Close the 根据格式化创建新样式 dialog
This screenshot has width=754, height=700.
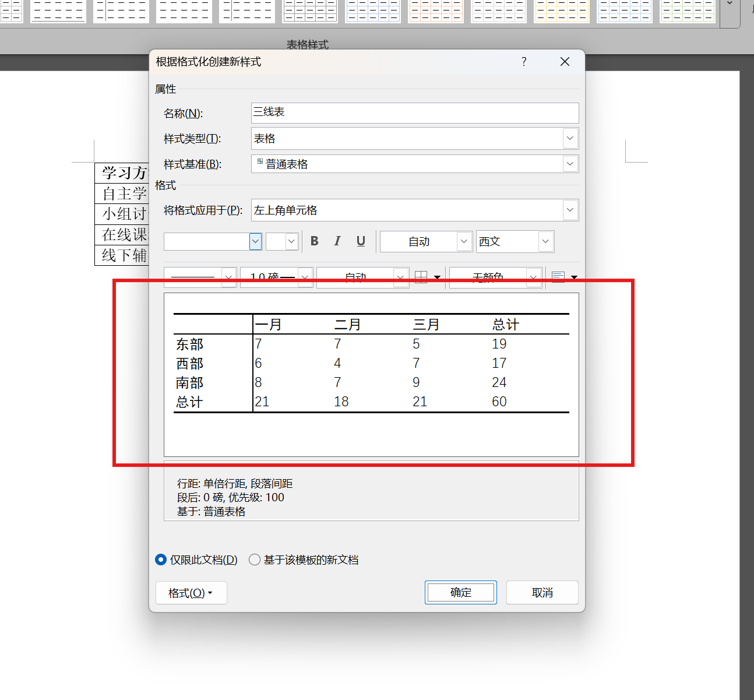565,62
